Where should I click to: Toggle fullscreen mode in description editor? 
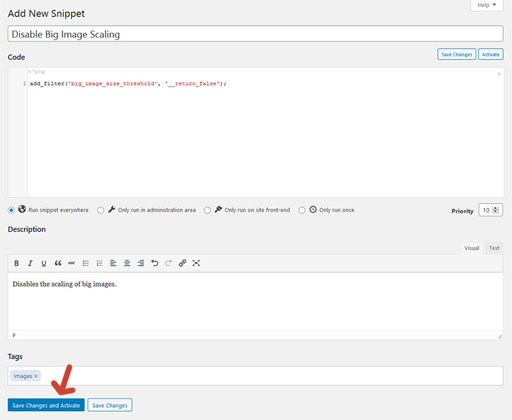point(196,263)
